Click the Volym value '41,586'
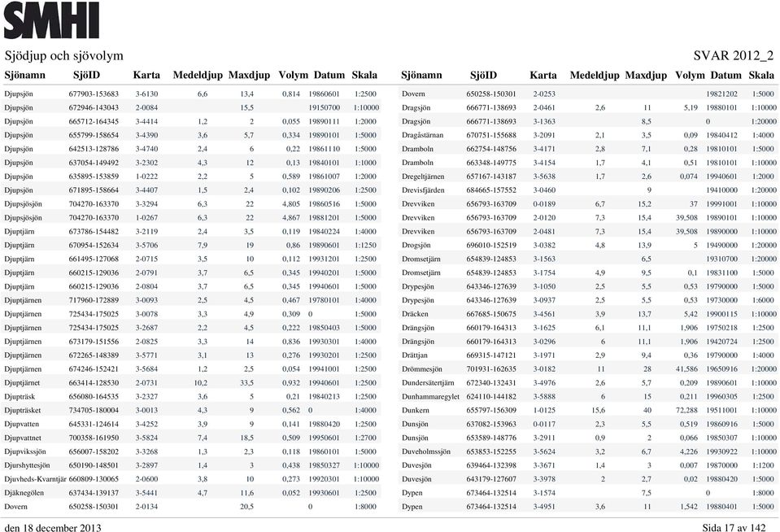Image resolution: width=780 pixels, height=532 pixels. click(x=687, y=369)
